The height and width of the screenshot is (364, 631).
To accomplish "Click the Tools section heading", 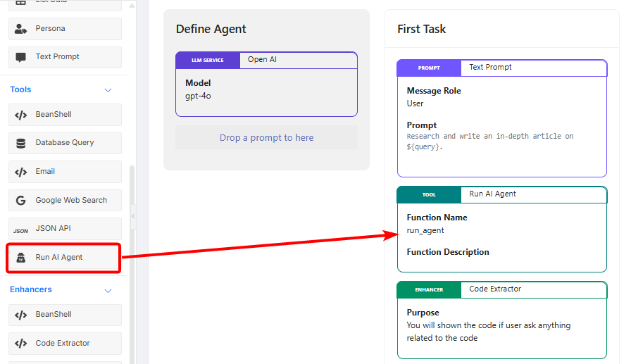I will [20, 90].
